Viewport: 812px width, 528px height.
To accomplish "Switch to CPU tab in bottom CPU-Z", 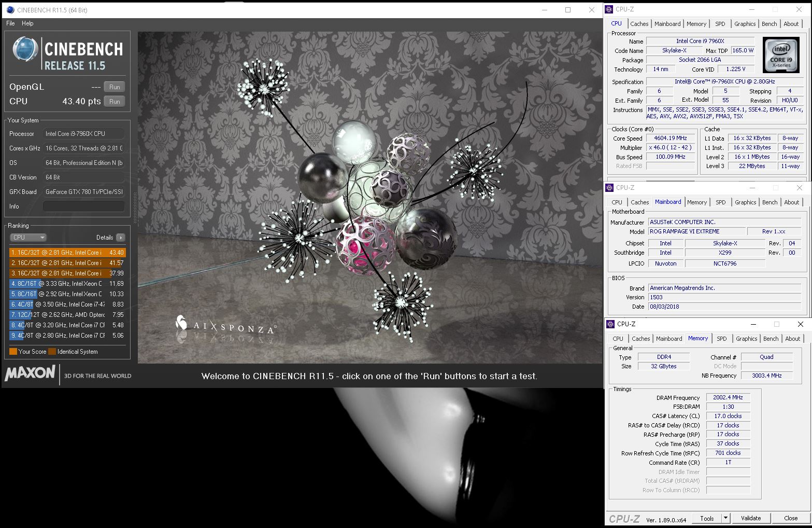I will click(x=618, y=339).
